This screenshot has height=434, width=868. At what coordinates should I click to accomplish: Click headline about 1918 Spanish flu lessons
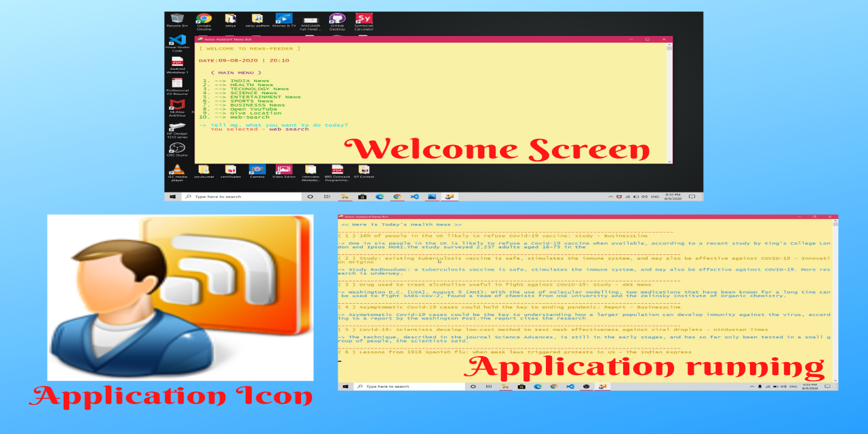[x=515, y=352]
